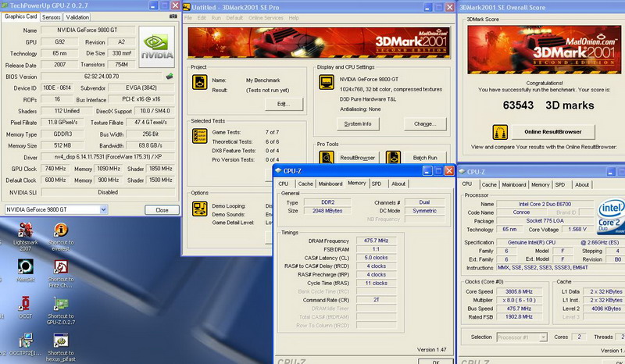
Task: Open the Edit menu in 3DMark2001
Action: (202, 18)
